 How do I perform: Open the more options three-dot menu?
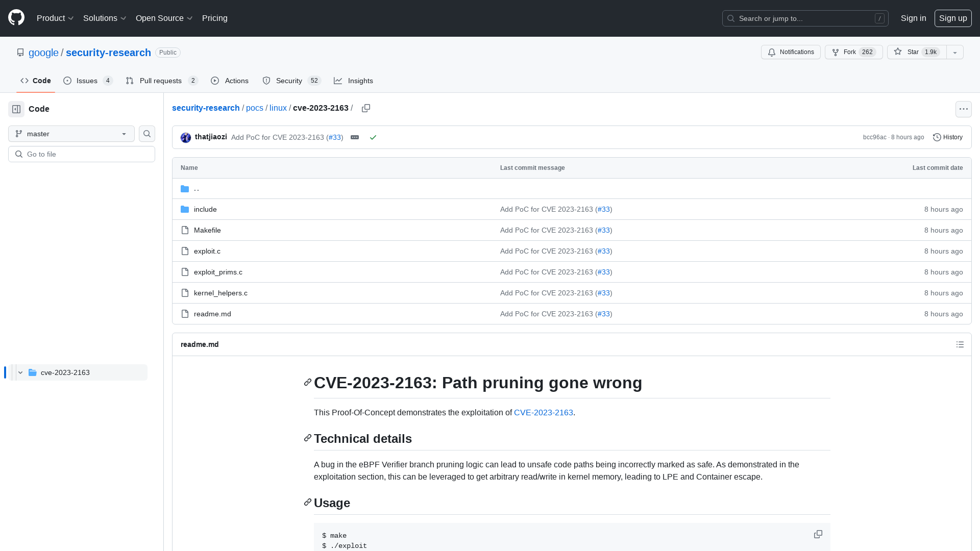pyautogui.click(x=964, y=109)
